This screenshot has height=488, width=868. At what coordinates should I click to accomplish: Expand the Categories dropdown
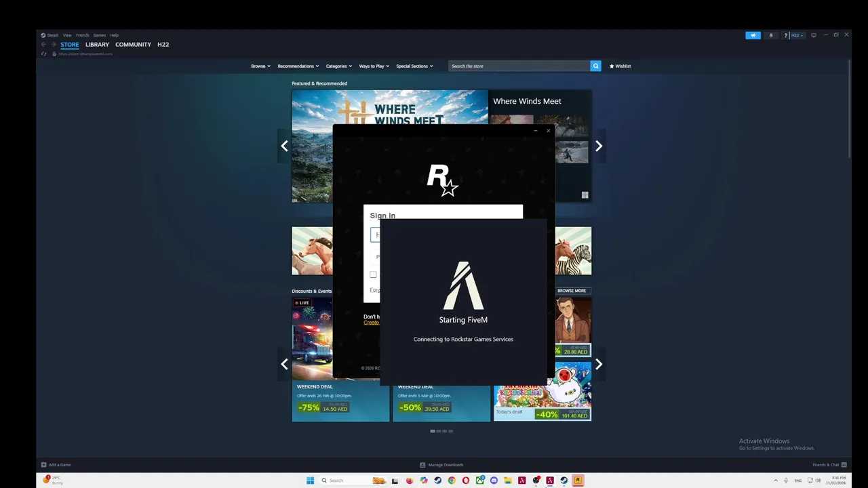point(339,66)
